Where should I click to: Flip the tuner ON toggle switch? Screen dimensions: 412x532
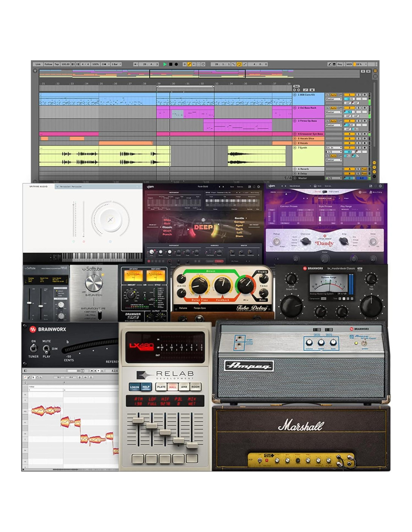[34, 348]
